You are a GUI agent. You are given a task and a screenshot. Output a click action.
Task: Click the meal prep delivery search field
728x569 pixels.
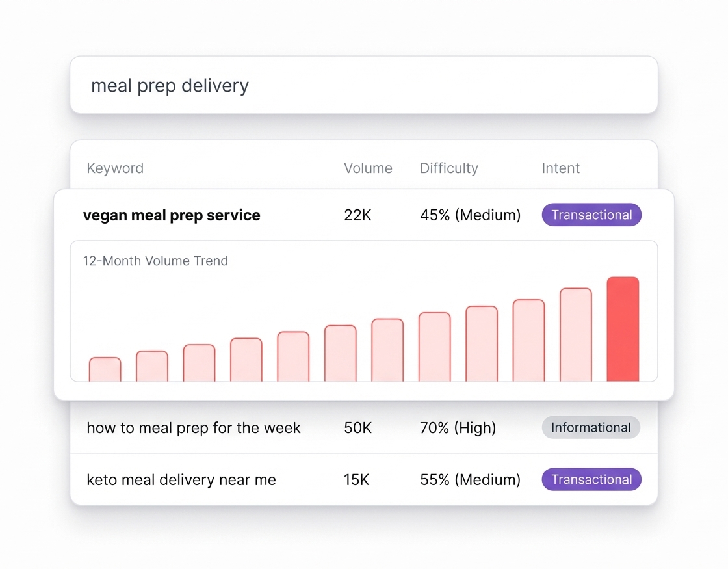pyautogui.click(x=364, y=85)
